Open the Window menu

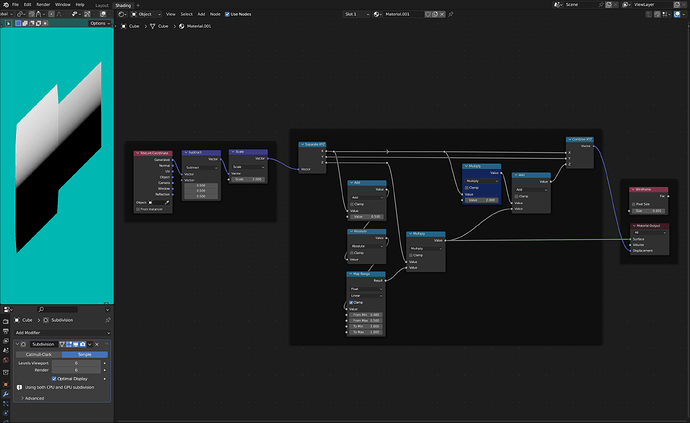(63, 4)
